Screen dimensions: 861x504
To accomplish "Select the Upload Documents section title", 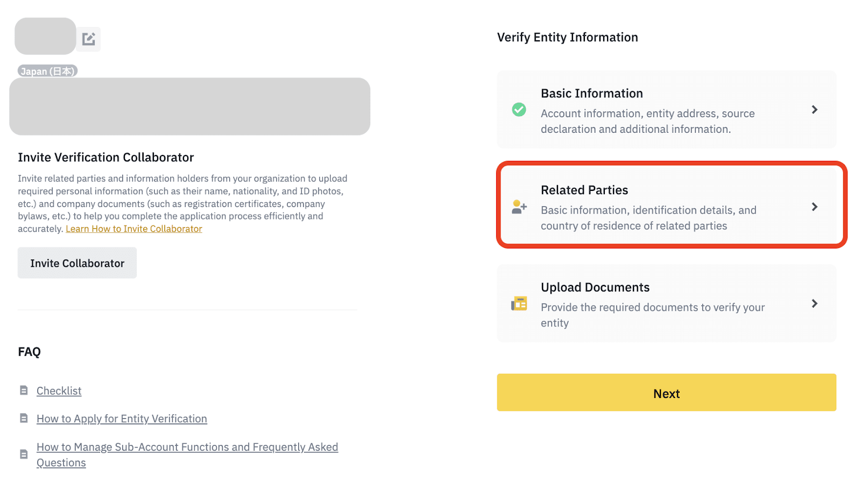I will click(x=595, y=288).
